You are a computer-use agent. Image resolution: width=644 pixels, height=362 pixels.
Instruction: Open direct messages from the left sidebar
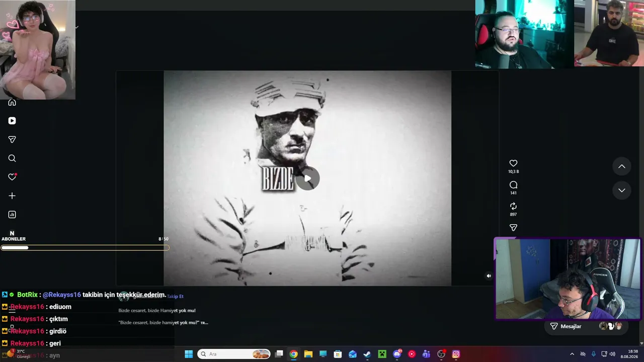pos(12,139)
